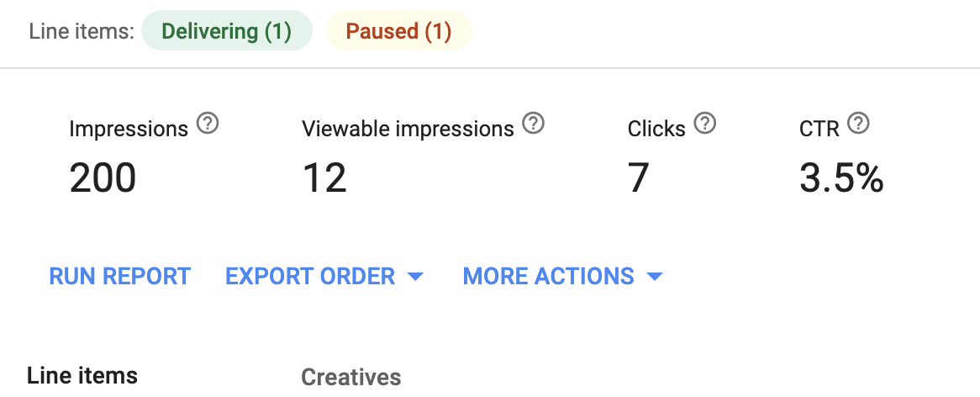Click the "Line items:" status label
This screenshot has width=980, height=397.
click(x=82, y=31)
